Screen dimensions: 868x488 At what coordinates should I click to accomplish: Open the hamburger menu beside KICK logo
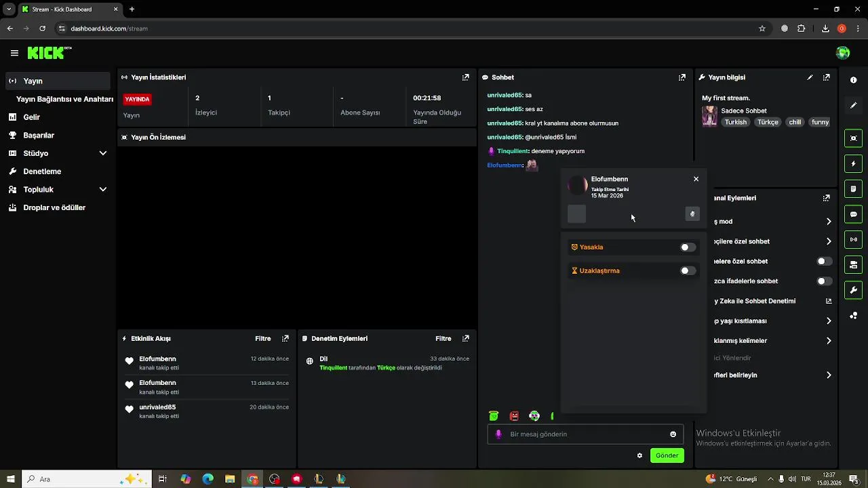point(14,53)
